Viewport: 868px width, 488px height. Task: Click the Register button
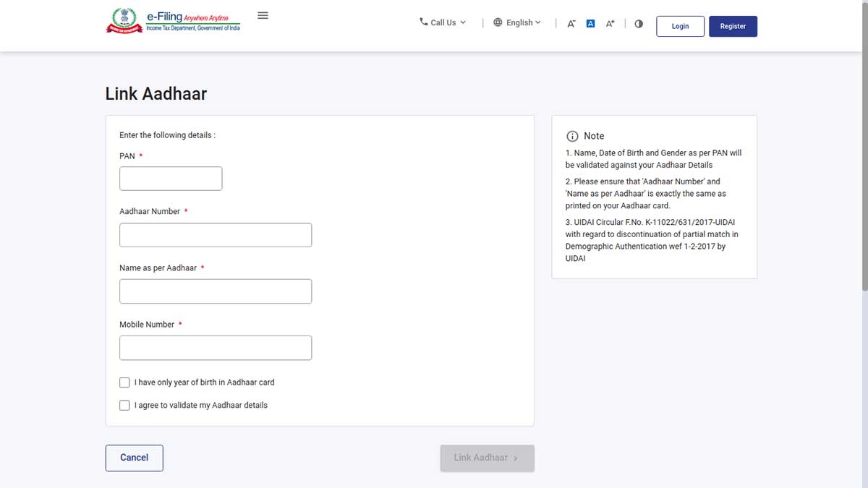tap(733, 26)
